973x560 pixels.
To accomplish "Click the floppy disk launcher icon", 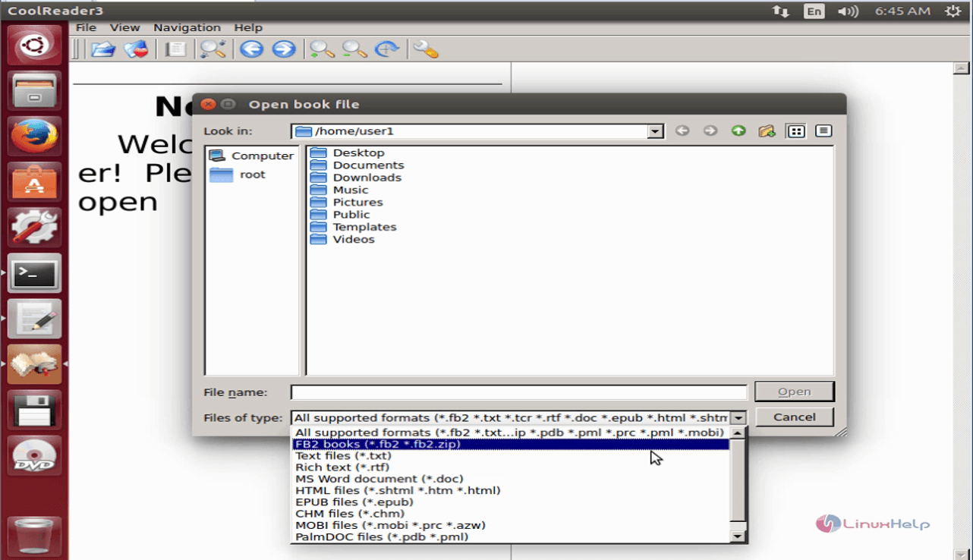I will pos(34,411).
